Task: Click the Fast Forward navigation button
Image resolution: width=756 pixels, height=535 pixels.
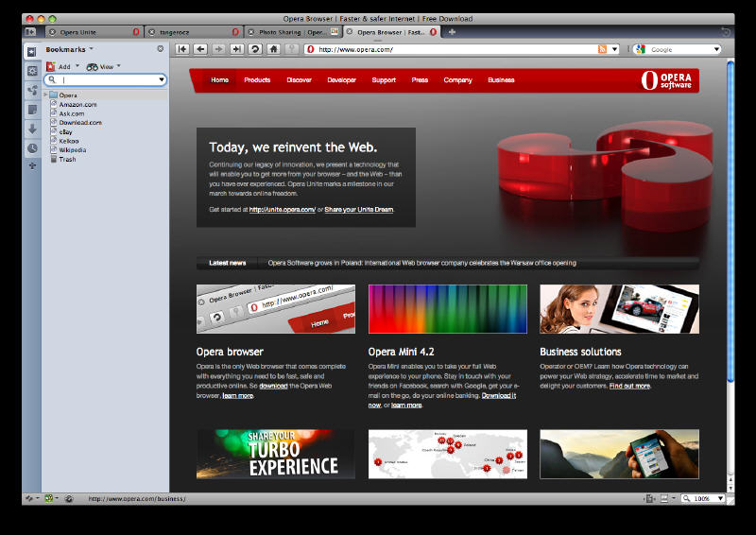Action: point(237,49)
